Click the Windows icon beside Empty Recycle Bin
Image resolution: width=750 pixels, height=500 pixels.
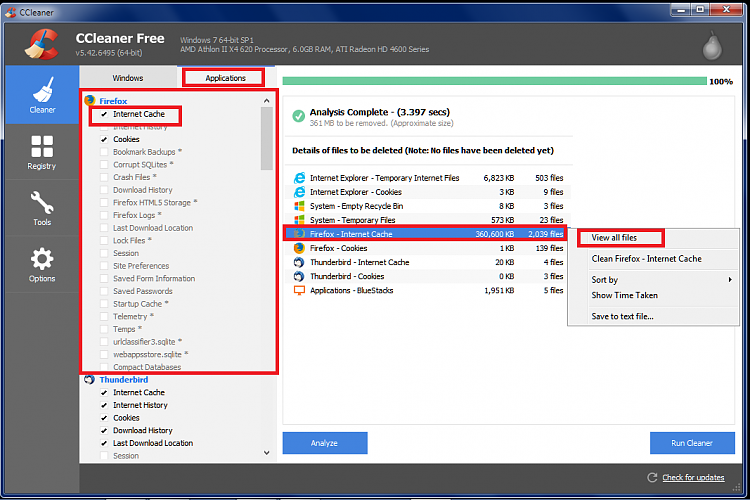click(x=299, y=206)
